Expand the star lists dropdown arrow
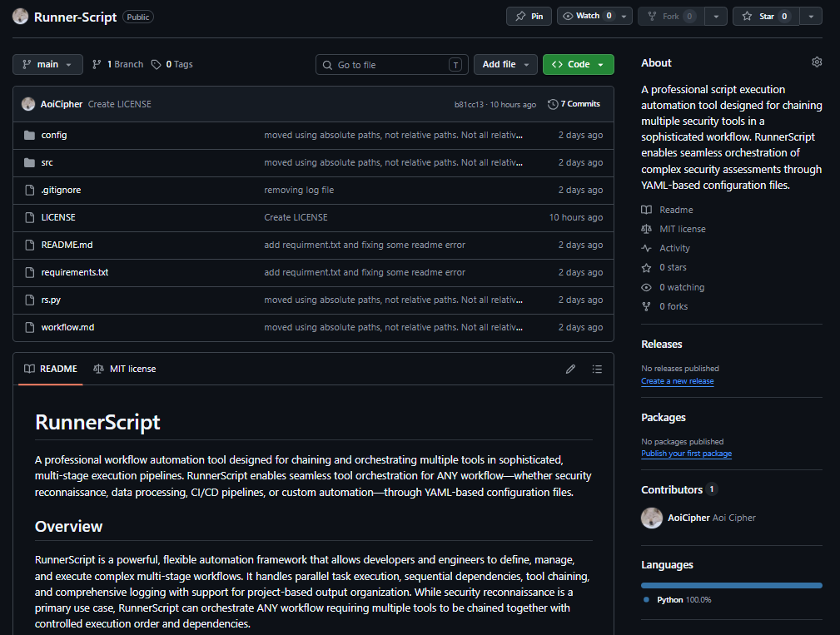 pyautogui.click(x=811, y=16)
